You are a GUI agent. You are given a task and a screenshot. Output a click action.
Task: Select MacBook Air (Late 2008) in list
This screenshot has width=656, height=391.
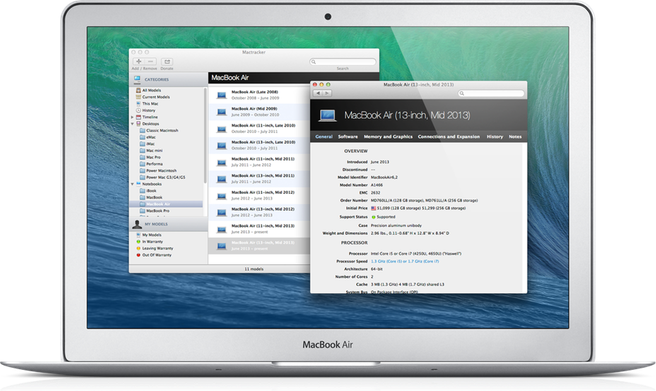click(259, 95)
